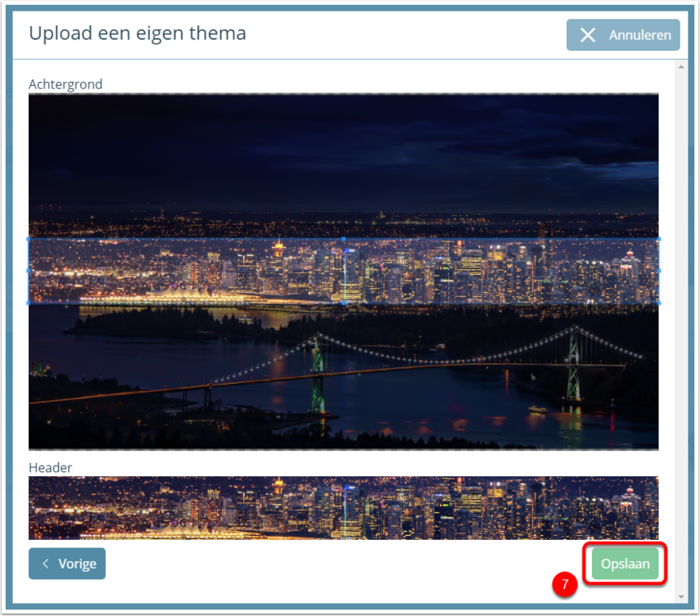
Task: Click the red number 7 step marker
Action: pos(565,584)
